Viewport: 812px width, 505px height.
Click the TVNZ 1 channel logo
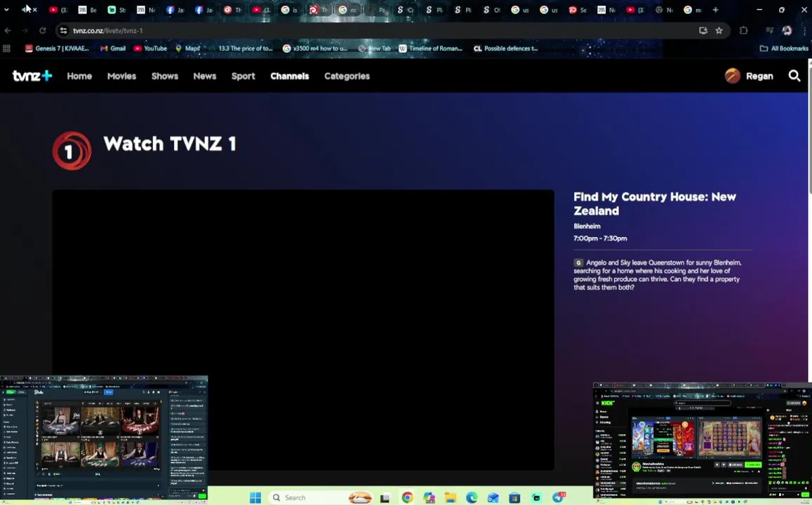pyautogui.click(x=72, y=151)
